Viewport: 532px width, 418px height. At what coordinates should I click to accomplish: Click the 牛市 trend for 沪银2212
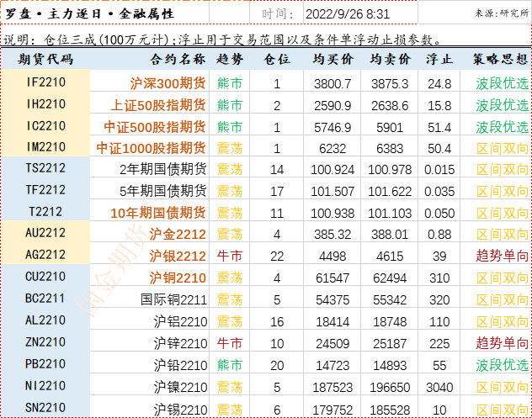point(230,257)
